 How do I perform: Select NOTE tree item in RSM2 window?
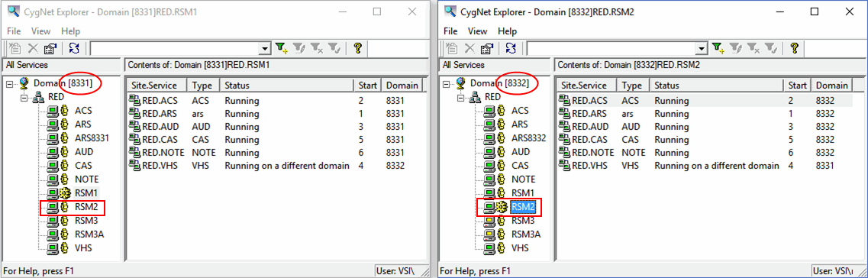[x=523, y=179]
